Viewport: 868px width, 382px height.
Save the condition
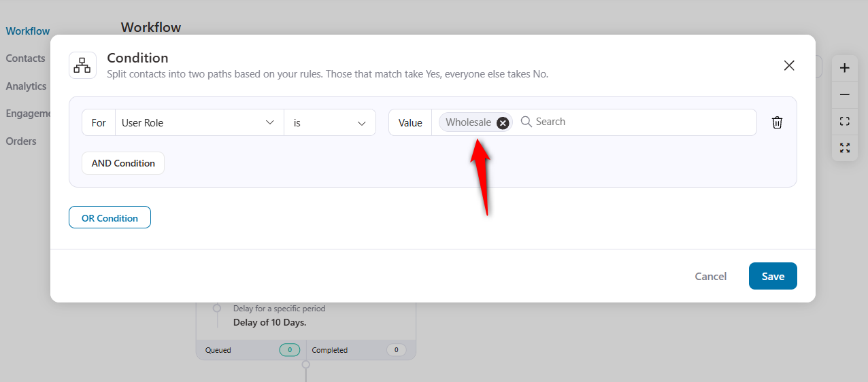click(x=773, y=276)
